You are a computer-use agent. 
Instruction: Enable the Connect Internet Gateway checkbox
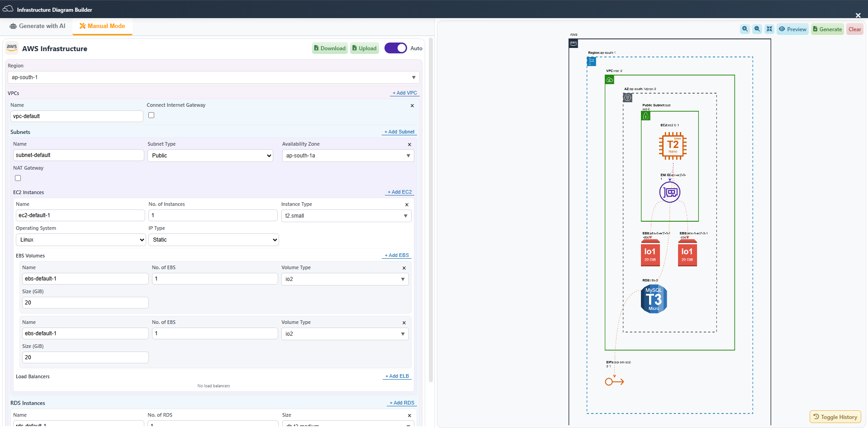tap(152, 115)
